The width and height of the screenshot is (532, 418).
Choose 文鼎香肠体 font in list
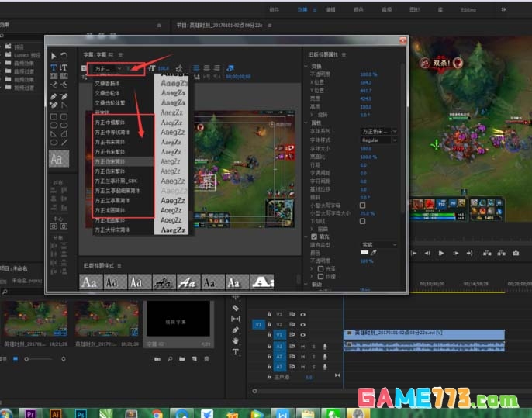tap(123, 84)
